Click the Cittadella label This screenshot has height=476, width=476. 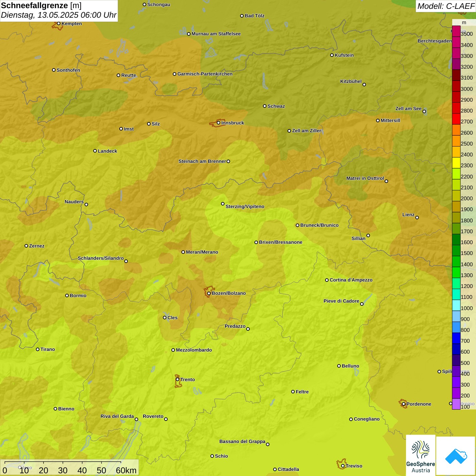tap(288, 469)
